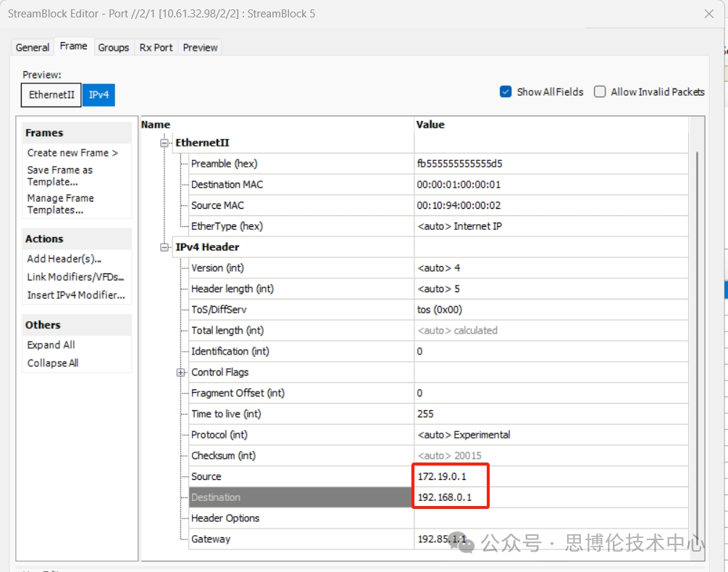
Task: Click Save Frame as Template link
Action: click(60, 175)
